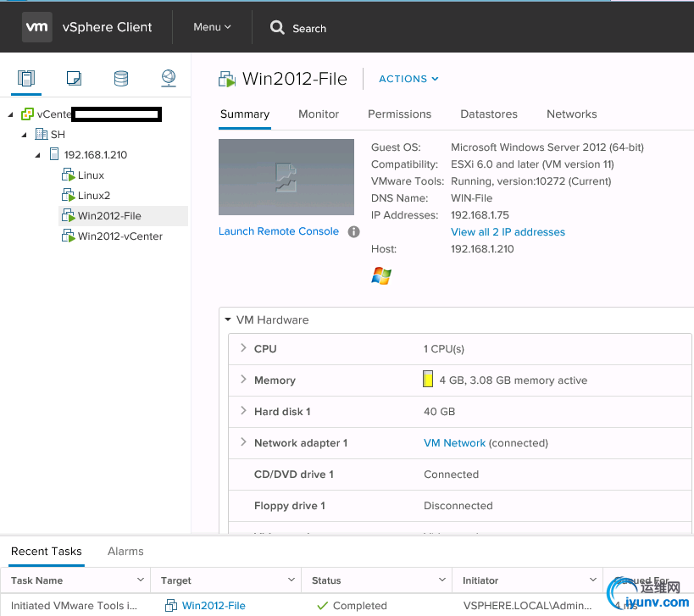Viewport: 694px width, 616px height.
Task: Select Linux2 in the inventory tree
Action: [x=94, y=196]
